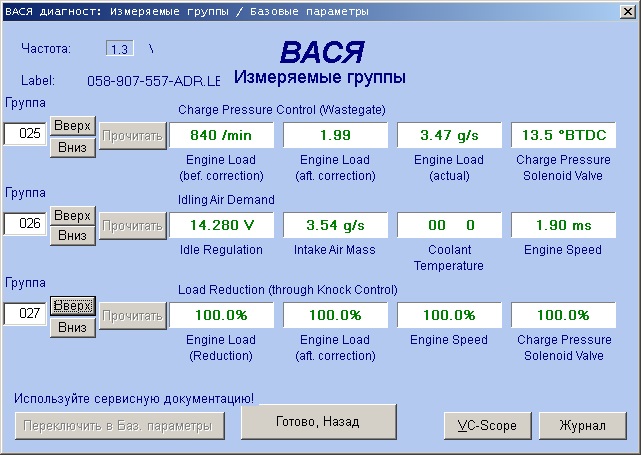
Task: Click Прочитать button for group 027
Action: tap(133, 316)
